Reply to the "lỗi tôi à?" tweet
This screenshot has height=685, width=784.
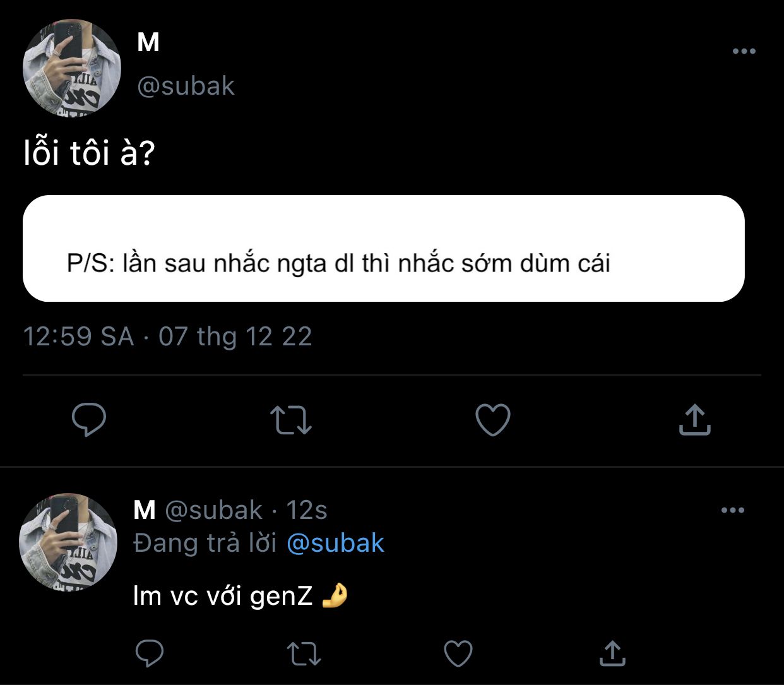89,420
